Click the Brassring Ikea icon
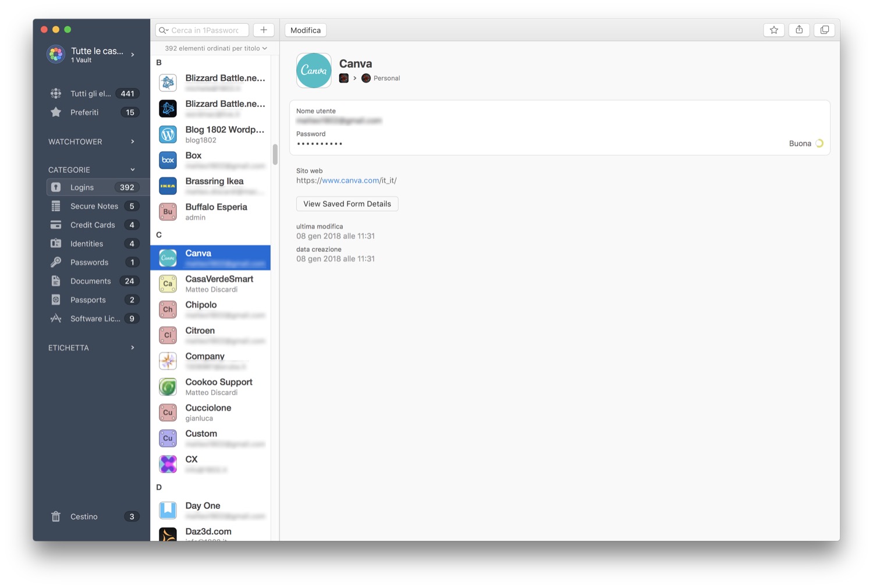Viewport: 873px width, 588px height. click(168, 186)
